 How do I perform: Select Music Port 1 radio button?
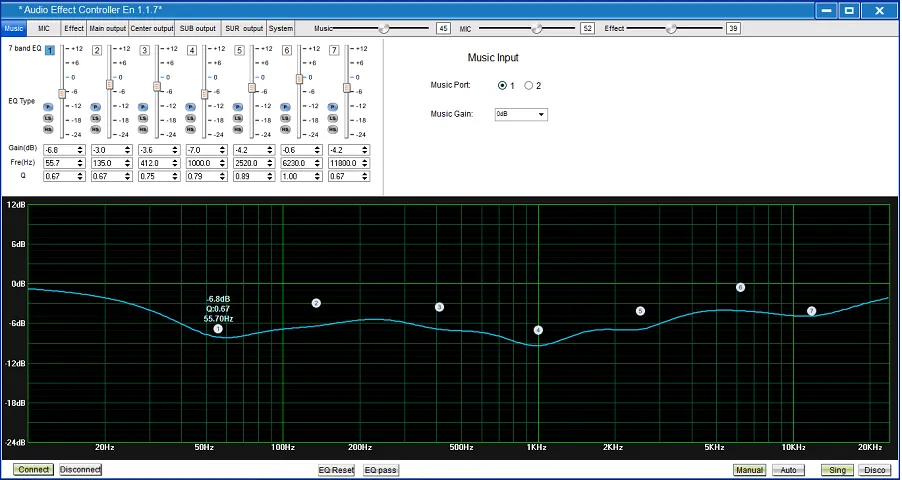coord(502,86)
